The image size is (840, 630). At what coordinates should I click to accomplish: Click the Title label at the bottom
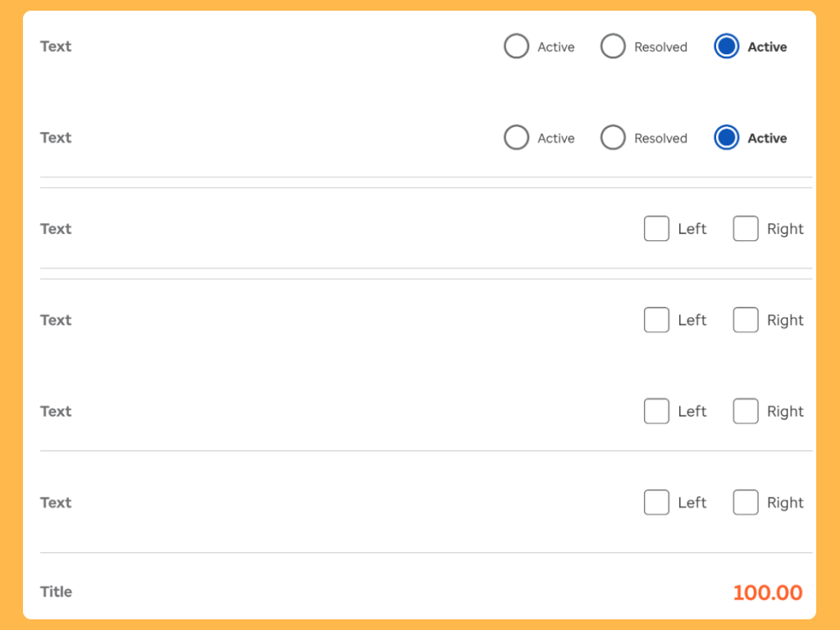click(56, 591)
